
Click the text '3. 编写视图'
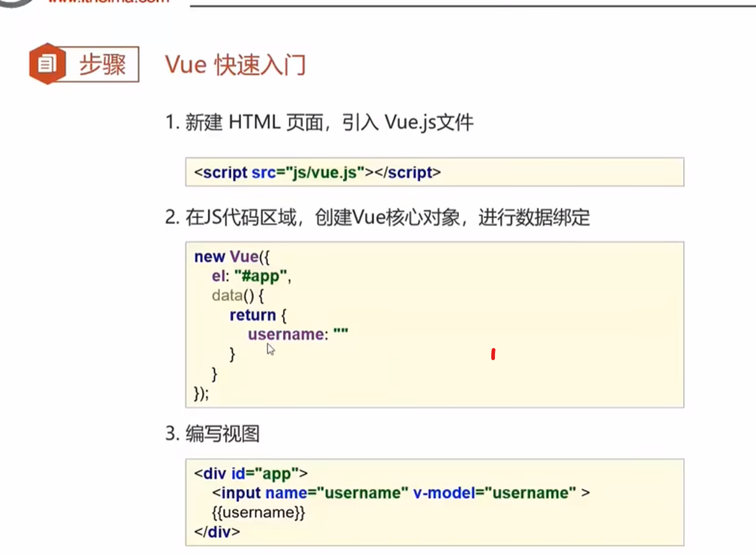tap(212, 434)
